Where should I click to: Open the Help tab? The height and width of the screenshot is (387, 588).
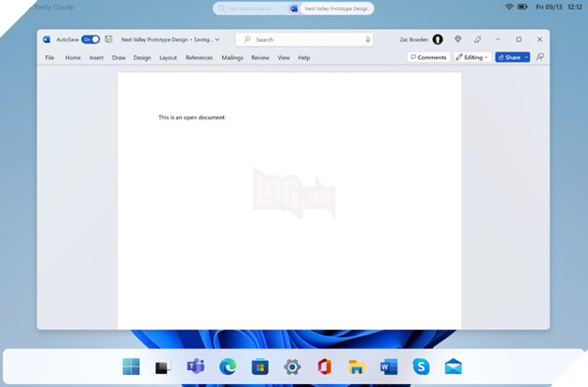point(304,58)
